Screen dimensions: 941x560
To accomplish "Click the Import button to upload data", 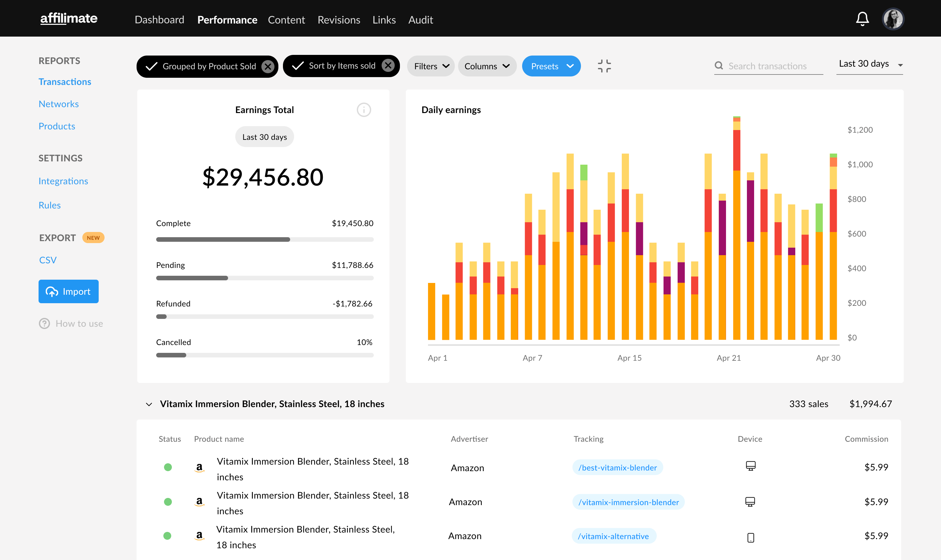I will pyautogui.click(x=68, y=291).
